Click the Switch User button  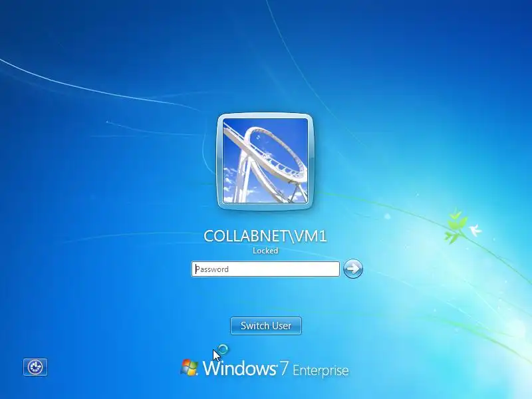tap(265, 326)
